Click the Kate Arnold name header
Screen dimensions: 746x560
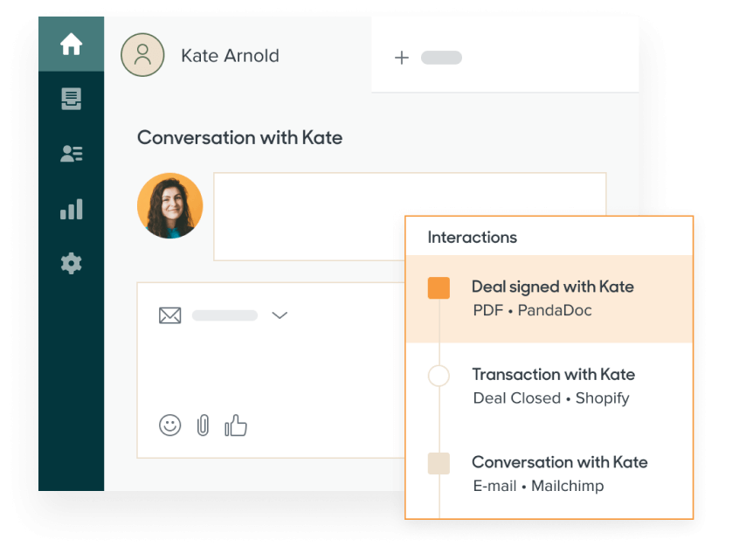click(x=230, y=56)
